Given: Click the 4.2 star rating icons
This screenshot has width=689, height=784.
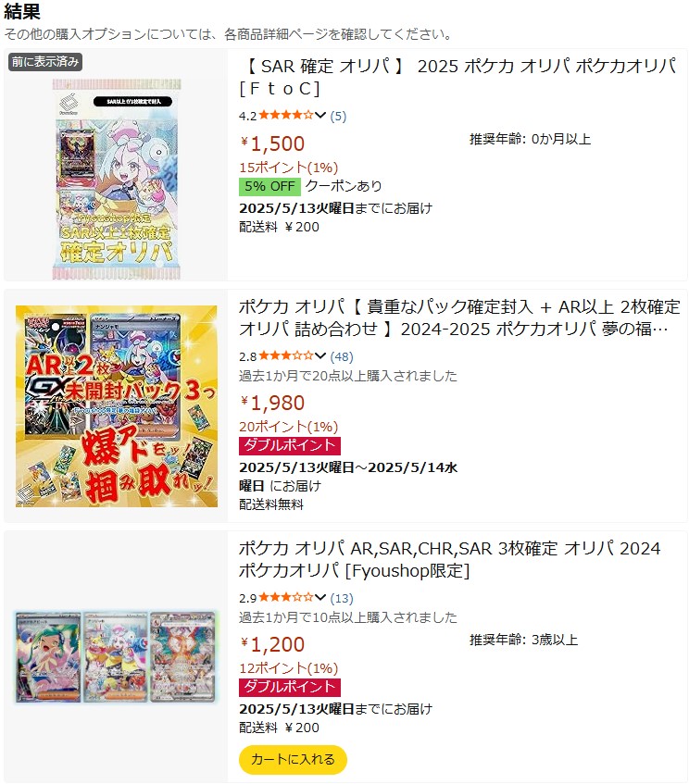Looking at the screenshot, I should click(x=286, y=116).
